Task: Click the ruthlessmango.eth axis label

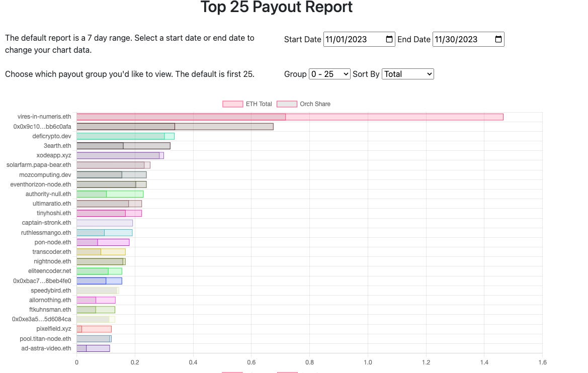Action: click(46, 232)
